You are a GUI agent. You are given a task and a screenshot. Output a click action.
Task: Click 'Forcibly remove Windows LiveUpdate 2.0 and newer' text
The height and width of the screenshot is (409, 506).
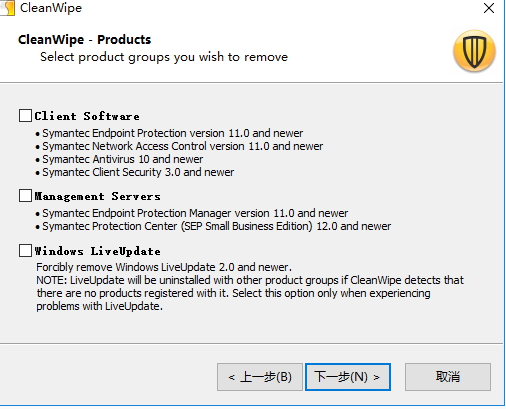pyautogui.click(x=164, y=267)
